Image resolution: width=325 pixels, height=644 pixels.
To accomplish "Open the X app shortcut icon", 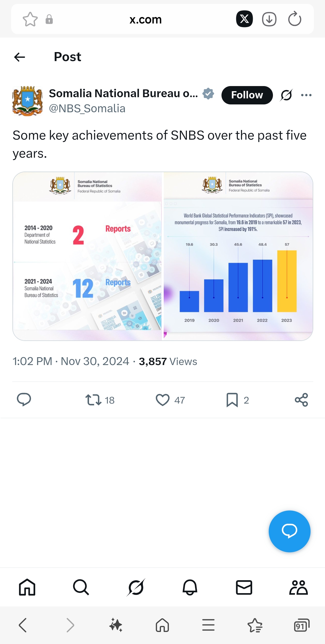I will pyautogui.click(x=244, y=19).
